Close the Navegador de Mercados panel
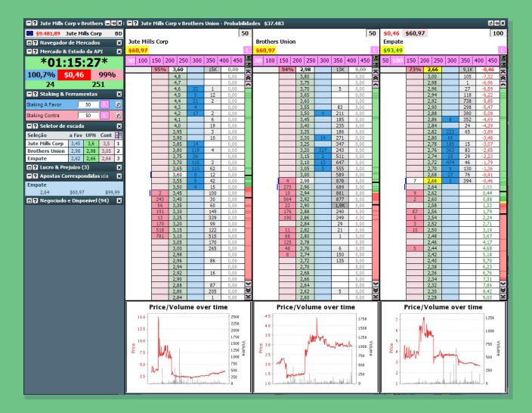The image size is (532, 413). click(x=119, y=43)
